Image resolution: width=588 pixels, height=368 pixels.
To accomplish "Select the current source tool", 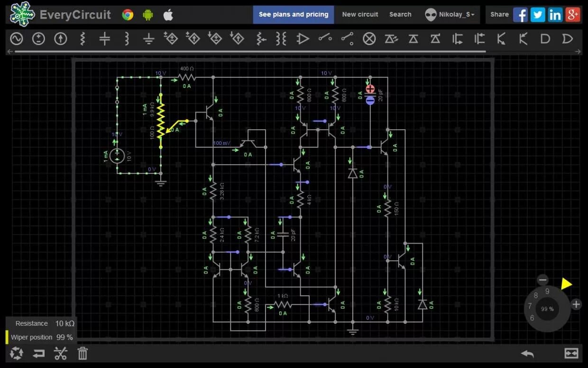I will point(60,38).
